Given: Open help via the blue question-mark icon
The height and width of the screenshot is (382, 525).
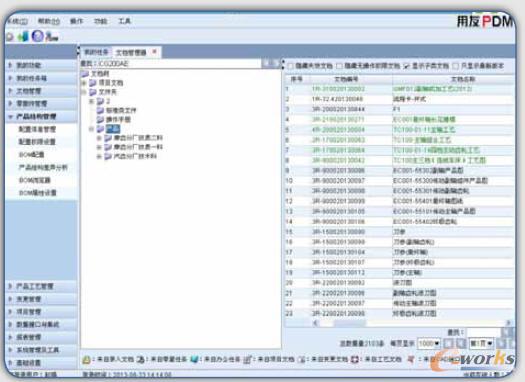Looking at the screenshot, I should pyautogui.click(x=38, y=36).
